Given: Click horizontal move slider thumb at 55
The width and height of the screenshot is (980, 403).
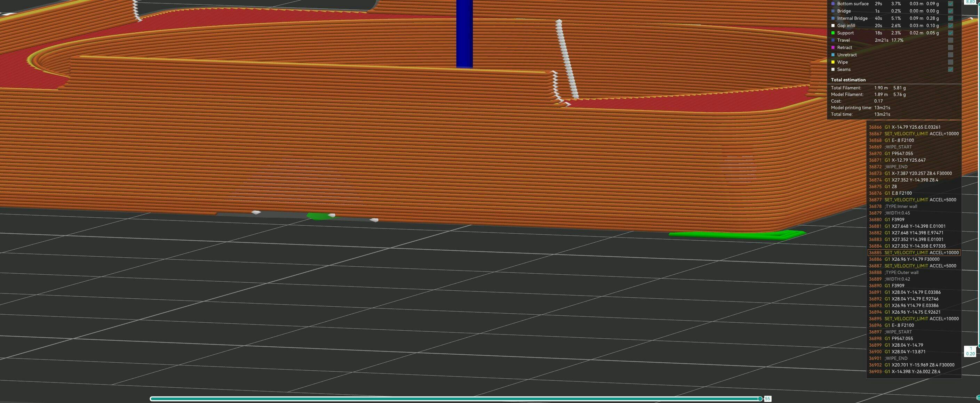Looking at the screenshot, I should click(x=760, y=398).
